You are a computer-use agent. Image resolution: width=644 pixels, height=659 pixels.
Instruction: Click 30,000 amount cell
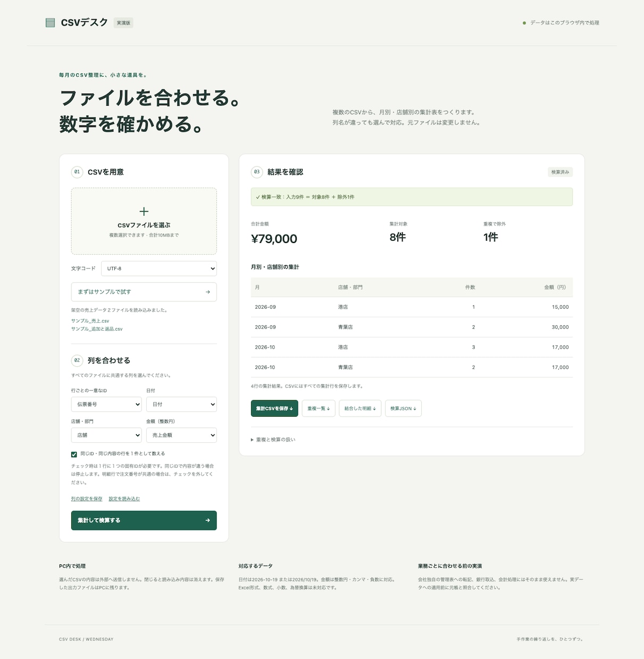[x=560, y=327]
